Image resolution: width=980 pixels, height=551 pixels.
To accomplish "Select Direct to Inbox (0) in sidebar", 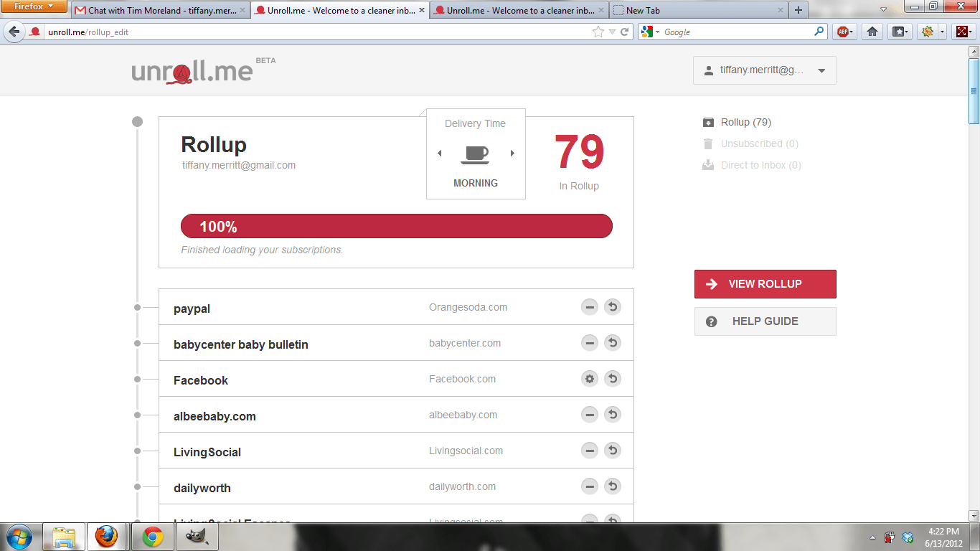I will point(752,165).
